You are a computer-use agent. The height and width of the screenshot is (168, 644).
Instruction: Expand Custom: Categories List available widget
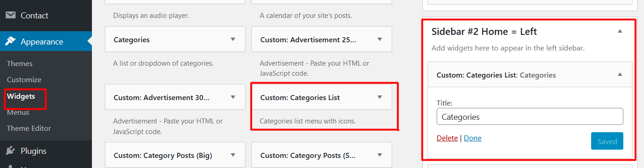[x=380, y=97]
